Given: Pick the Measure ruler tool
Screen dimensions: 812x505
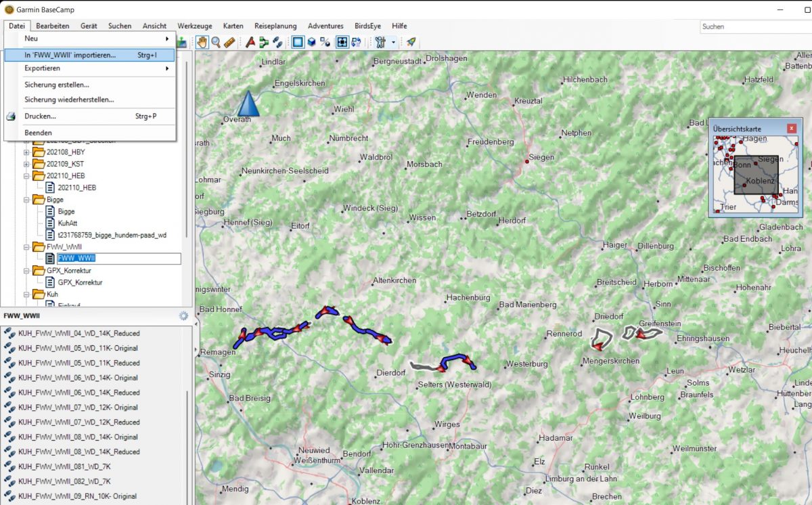Looking at the screenshot, I should click(x=229, y=42).
